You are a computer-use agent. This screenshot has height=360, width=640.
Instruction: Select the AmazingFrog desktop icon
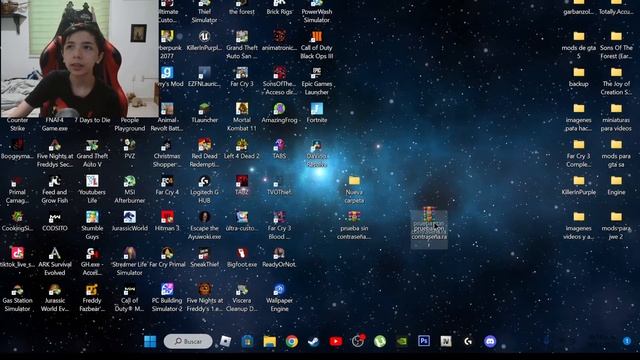click(279, 113)
